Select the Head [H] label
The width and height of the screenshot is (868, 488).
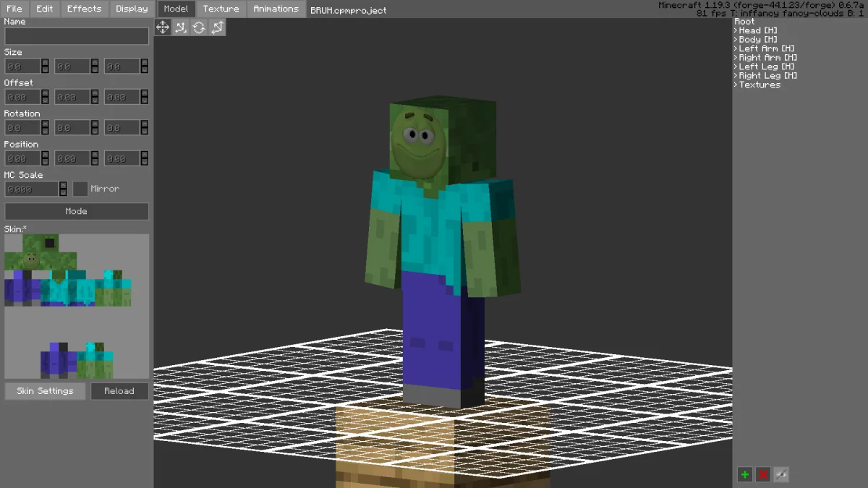(x=758, y=31)
